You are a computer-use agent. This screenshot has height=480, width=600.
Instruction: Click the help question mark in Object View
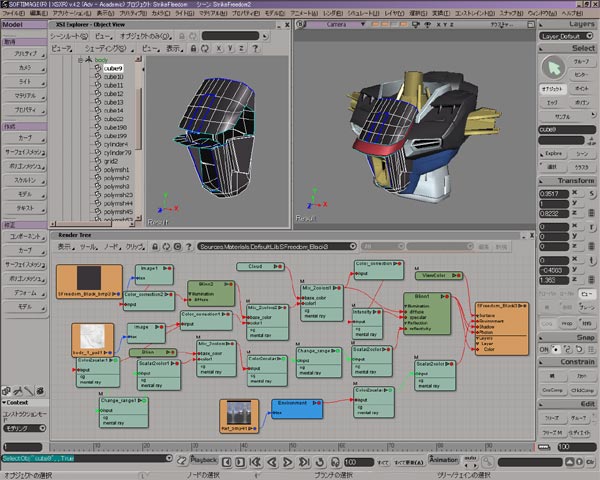click(255, 49)
